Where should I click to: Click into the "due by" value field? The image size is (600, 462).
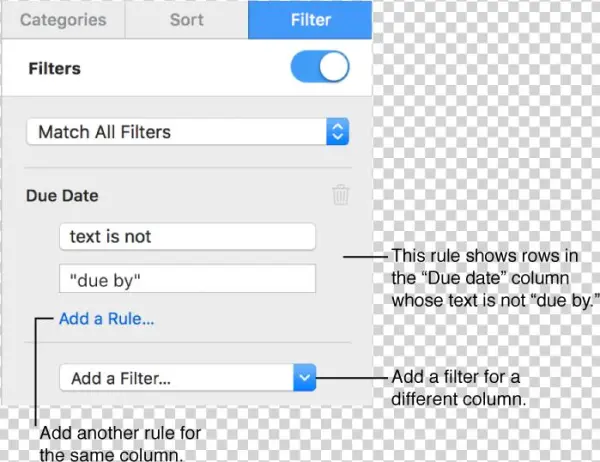(x=186, y=278)
